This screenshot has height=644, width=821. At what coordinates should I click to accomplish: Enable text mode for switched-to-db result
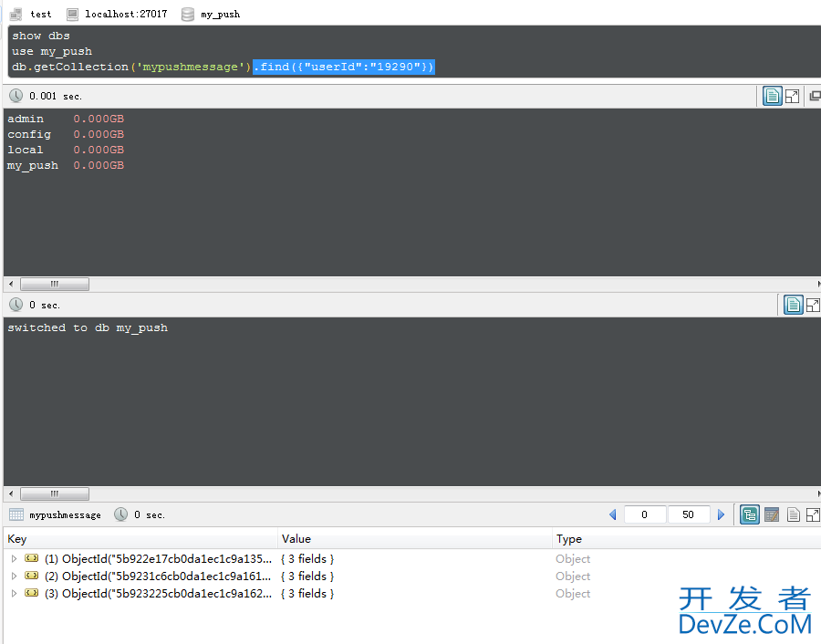pyautogui.click(x=794, y=305)
